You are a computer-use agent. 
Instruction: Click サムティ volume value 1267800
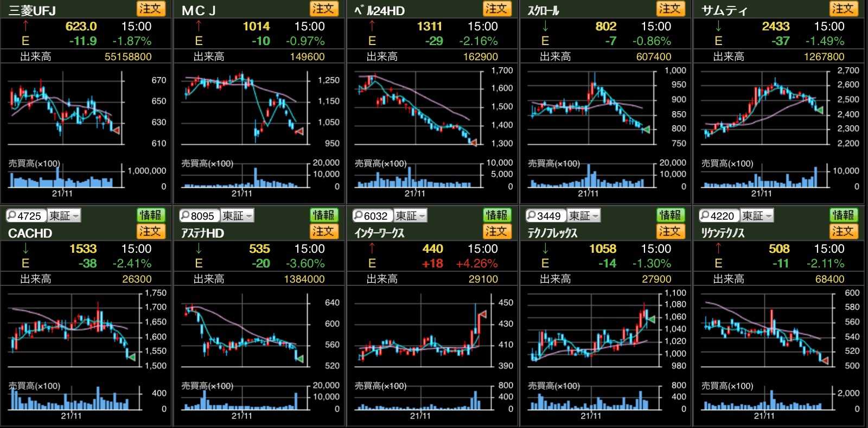pos(824,56)
